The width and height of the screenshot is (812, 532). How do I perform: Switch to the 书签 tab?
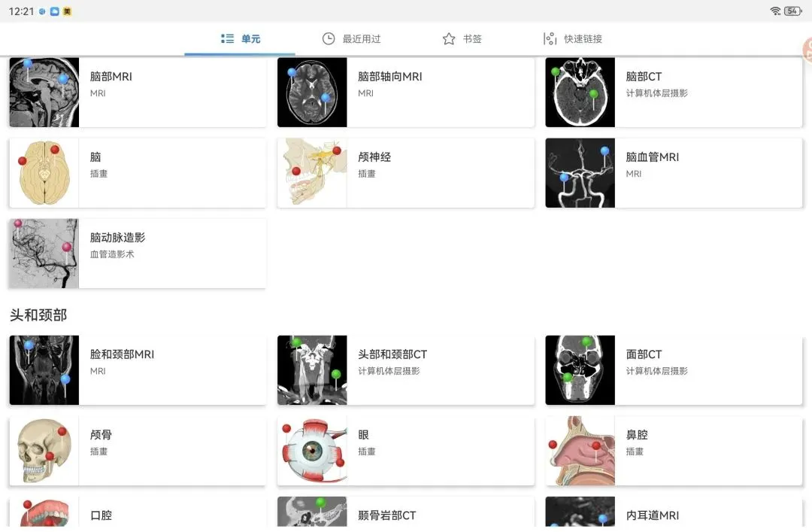pos(462,39)
